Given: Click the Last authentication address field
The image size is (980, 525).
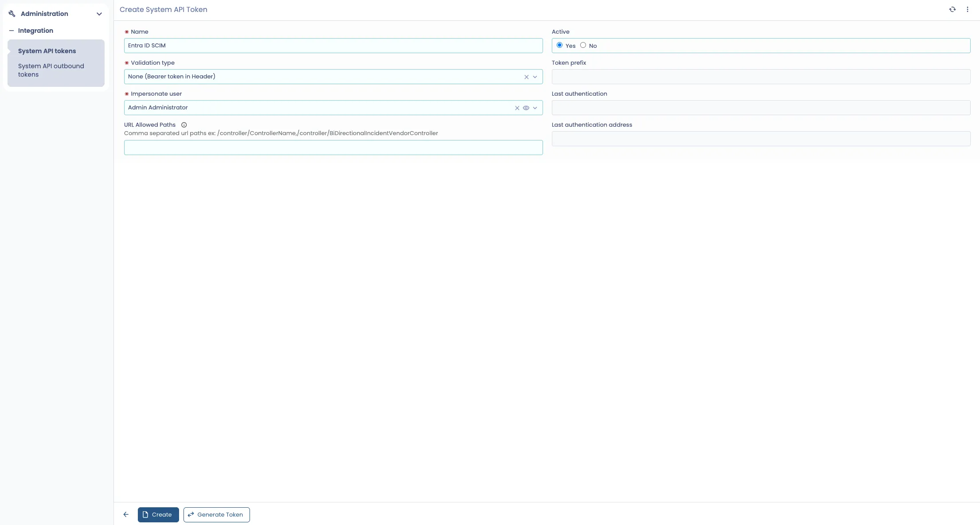Looking at the screenshot, I should [x=761, y=139].
